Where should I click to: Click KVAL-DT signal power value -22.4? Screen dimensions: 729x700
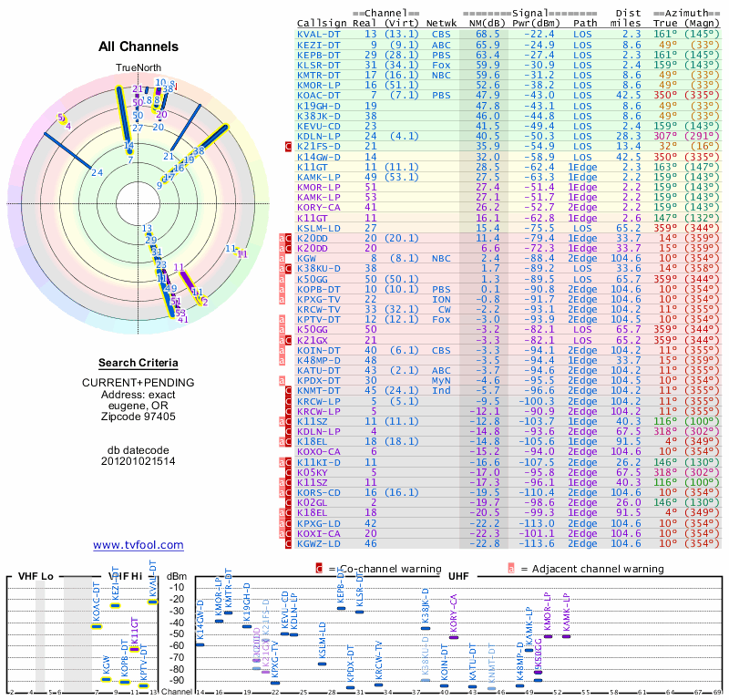[x=539, y=35]
